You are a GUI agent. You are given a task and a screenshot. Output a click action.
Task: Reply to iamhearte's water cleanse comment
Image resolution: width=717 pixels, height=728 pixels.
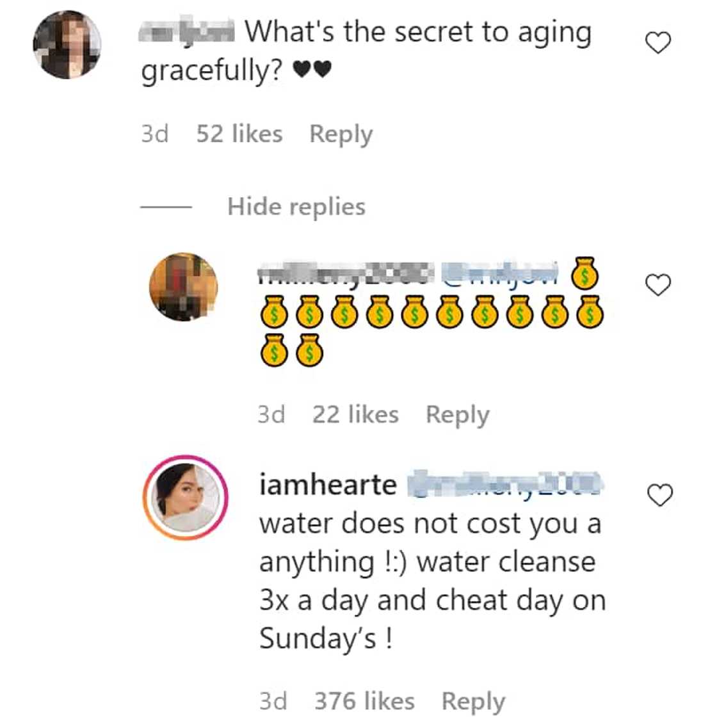click(473, 702)
